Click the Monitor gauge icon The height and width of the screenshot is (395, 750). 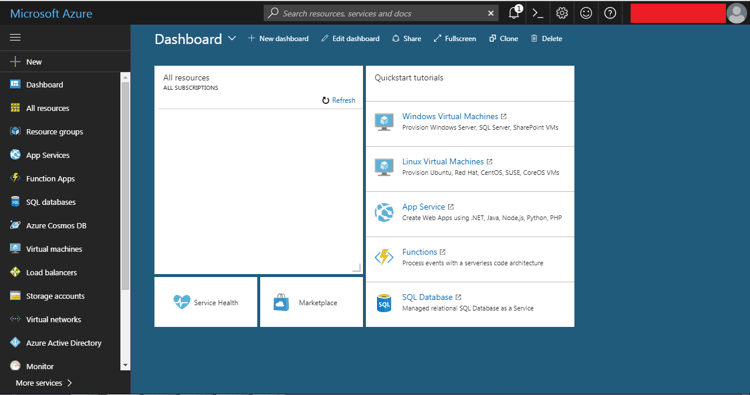pos(15,366)
